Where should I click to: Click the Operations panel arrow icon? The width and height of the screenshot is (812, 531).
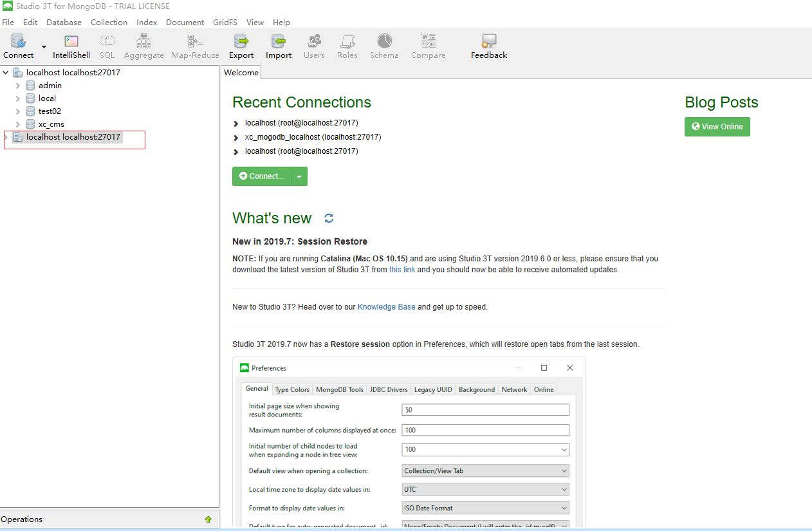[208, 519]
